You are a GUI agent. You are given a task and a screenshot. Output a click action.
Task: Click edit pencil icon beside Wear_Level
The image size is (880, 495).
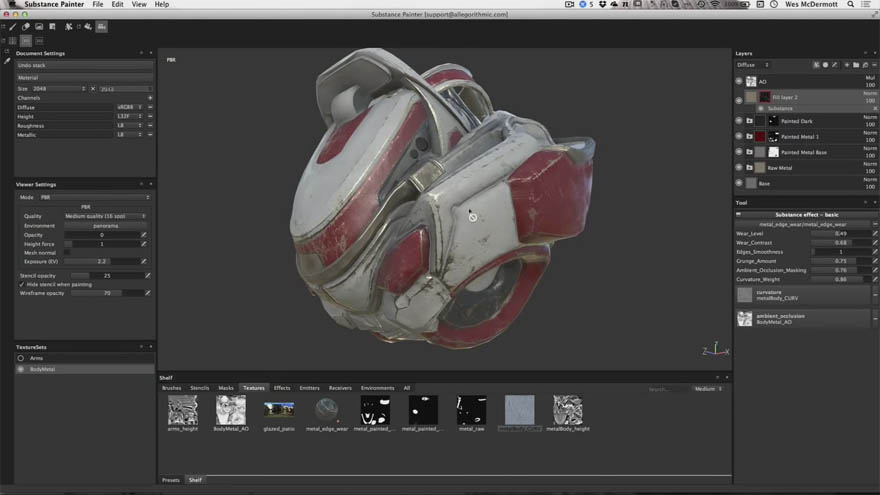coord(875,233)
